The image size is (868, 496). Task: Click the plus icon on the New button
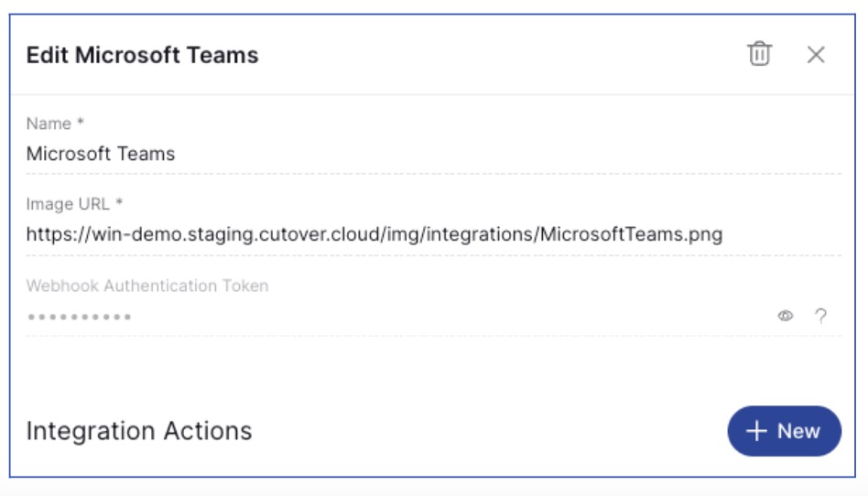756,431
